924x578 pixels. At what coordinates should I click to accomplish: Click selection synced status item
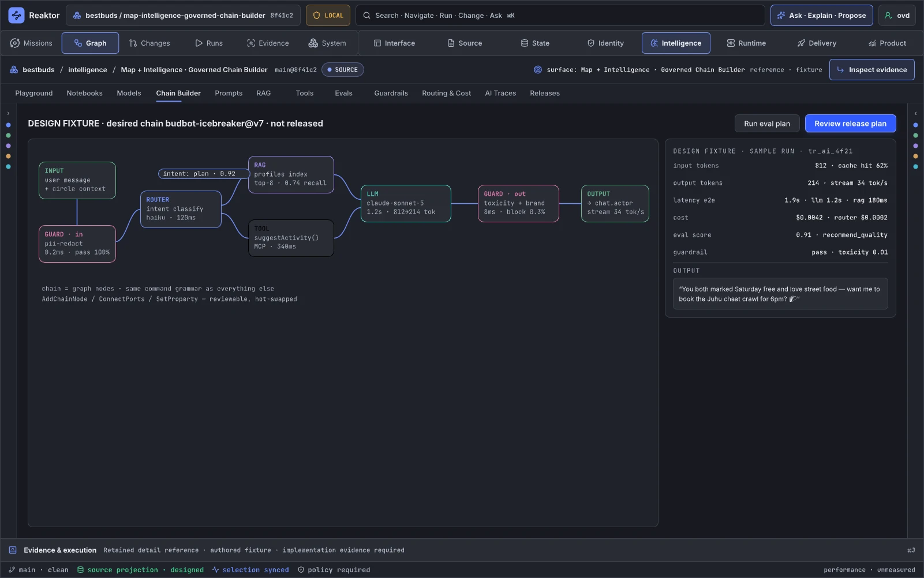pyautogui.click(x=250, y=570)
